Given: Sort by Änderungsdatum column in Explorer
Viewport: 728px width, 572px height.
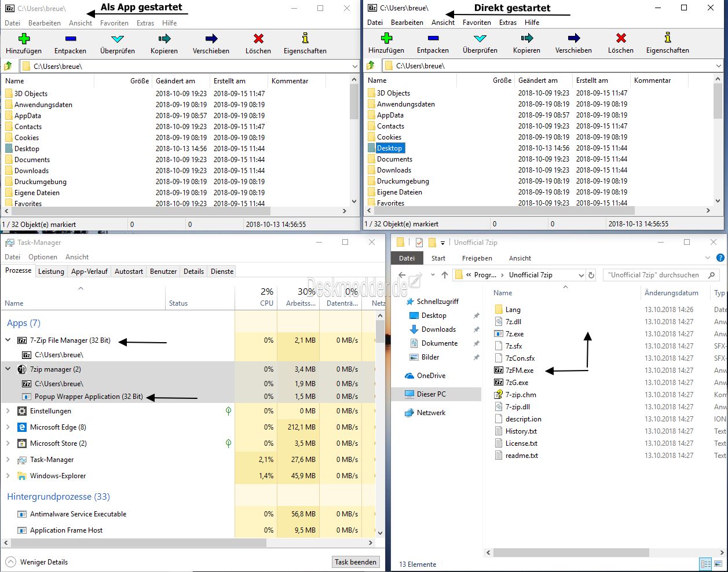Looking at the screenshot, I should (671, 293).
